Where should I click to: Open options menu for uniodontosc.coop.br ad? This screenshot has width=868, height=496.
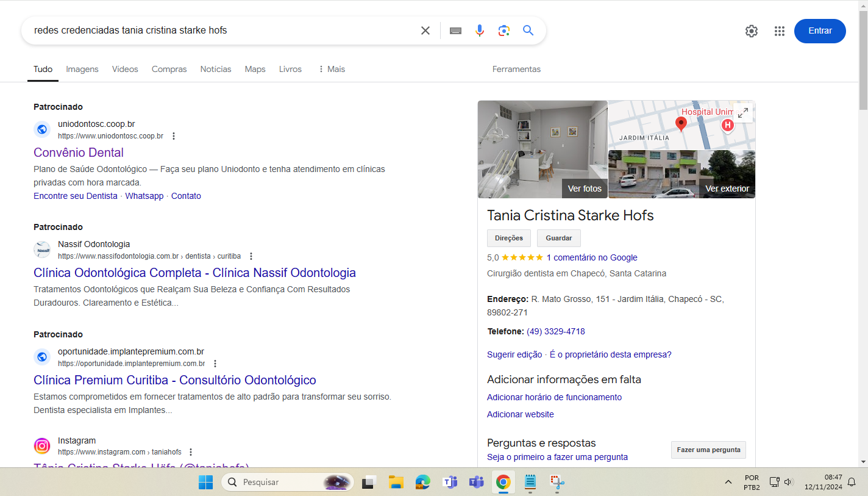coord(174,136)
